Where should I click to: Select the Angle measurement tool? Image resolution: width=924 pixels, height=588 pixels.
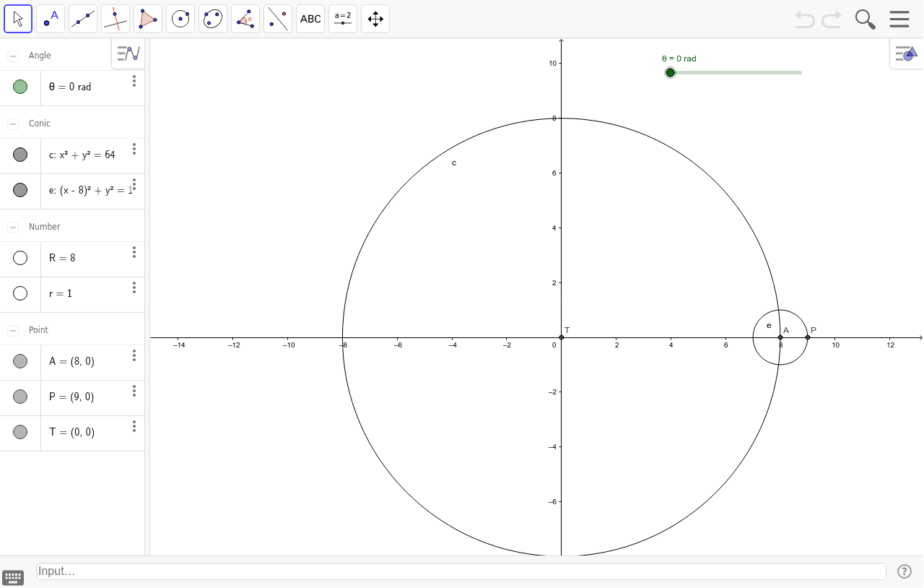click(245, 19)
